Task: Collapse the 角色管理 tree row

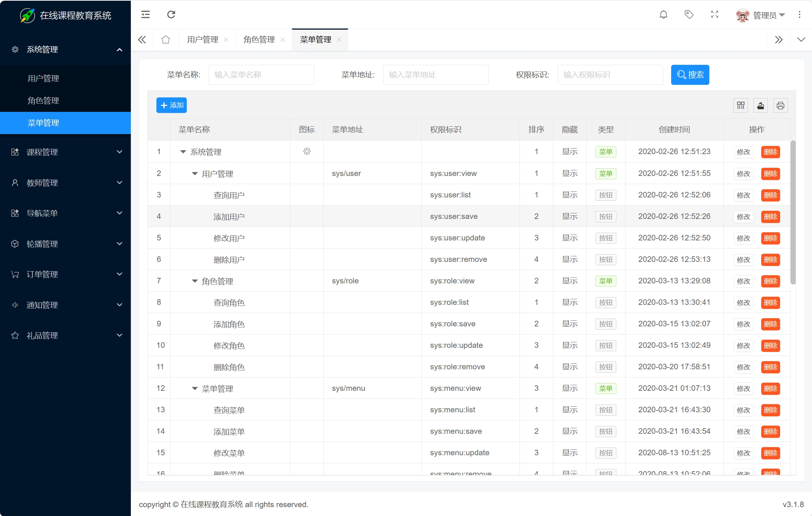Action: (195, 281)
